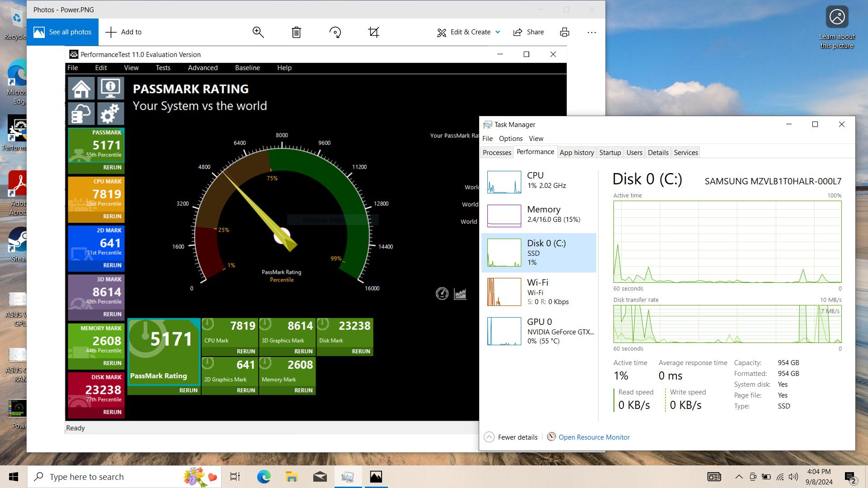Open the Edit & Create dropdown

(x=469, y=32)
